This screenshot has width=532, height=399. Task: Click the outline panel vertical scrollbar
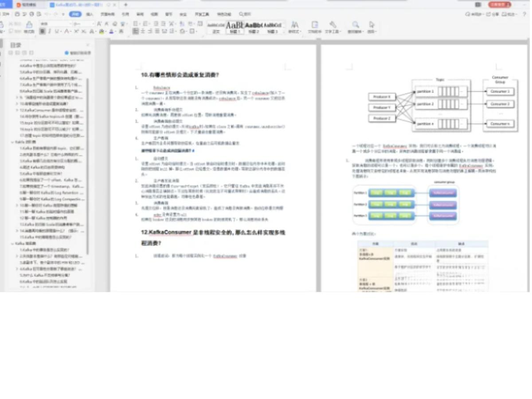pyautogui.click(x=87, y=166)
